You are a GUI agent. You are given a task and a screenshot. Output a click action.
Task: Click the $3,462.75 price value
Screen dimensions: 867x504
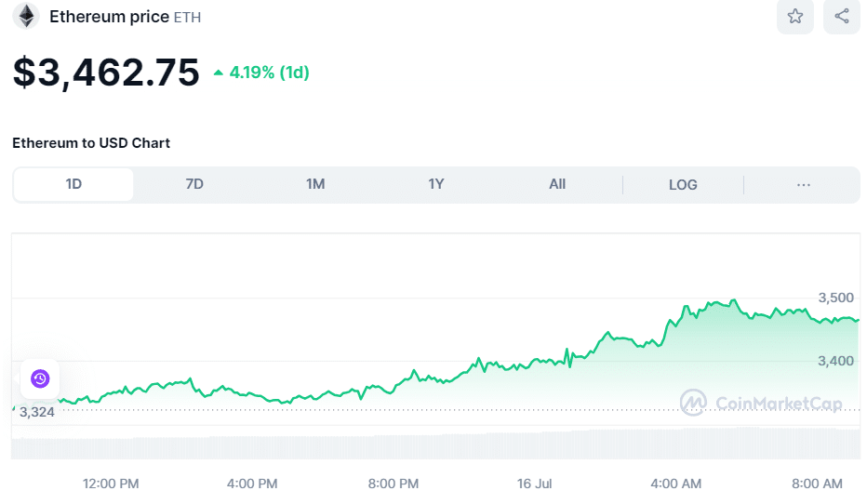click(x=106, y=73)
